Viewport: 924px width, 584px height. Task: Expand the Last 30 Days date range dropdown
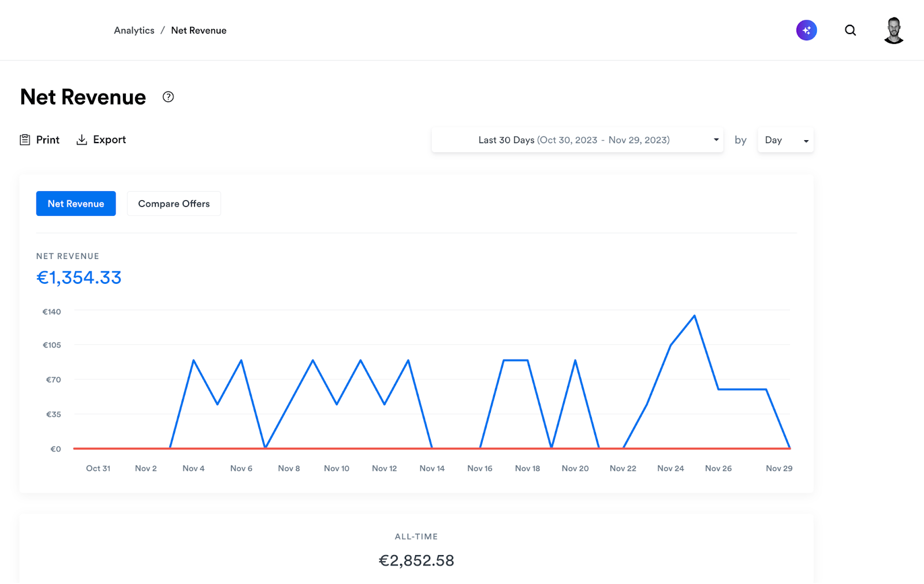point(573,140)
